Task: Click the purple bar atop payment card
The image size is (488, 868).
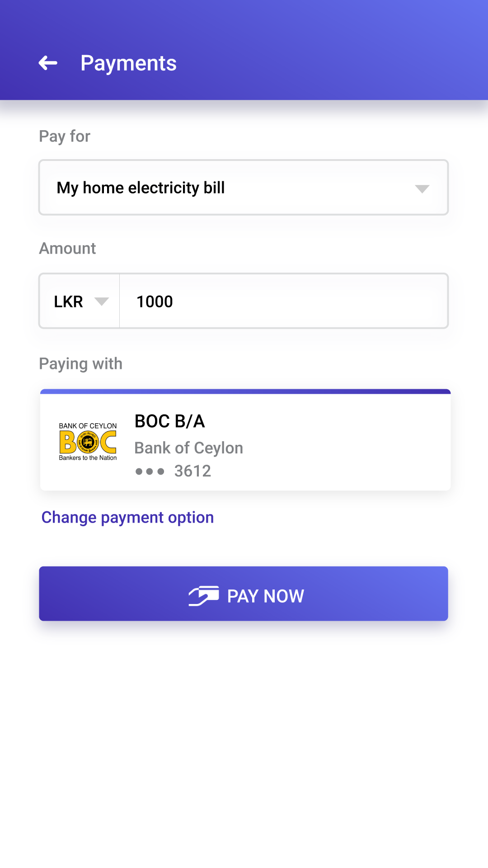Action: point(245,392)
